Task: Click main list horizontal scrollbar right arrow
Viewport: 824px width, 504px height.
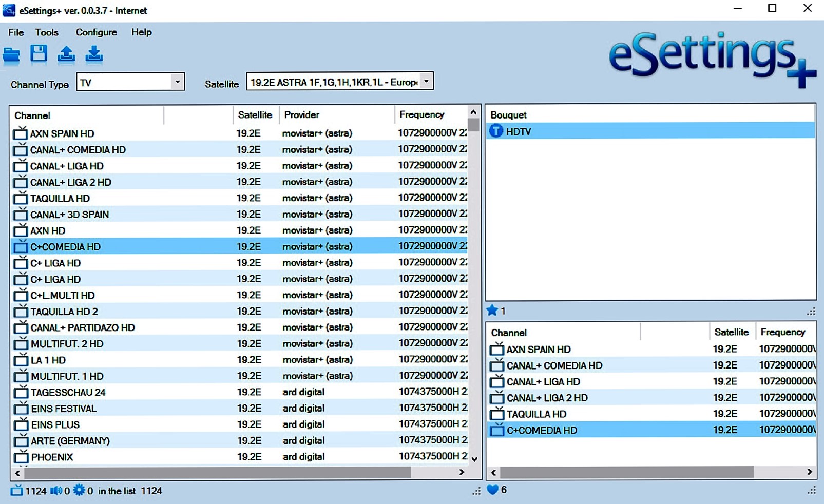Action: [x=462, y=472]
